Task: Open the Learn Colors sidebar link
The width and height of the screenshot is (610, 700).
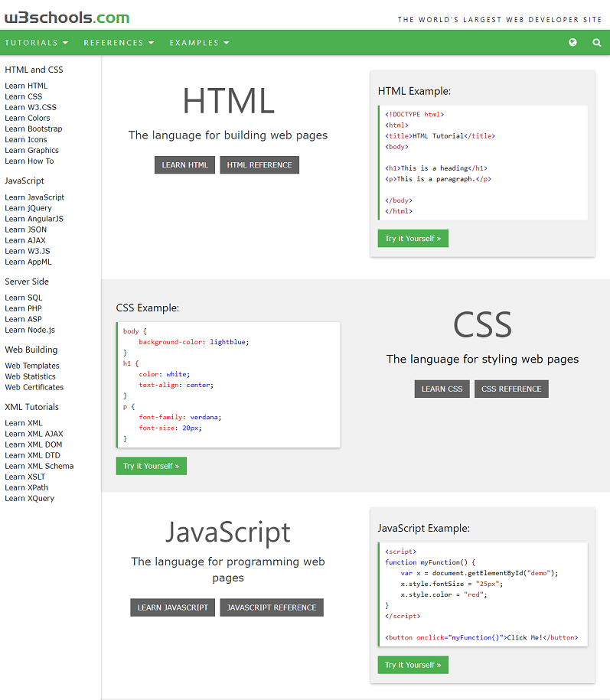Action: (x=28, y=118)
